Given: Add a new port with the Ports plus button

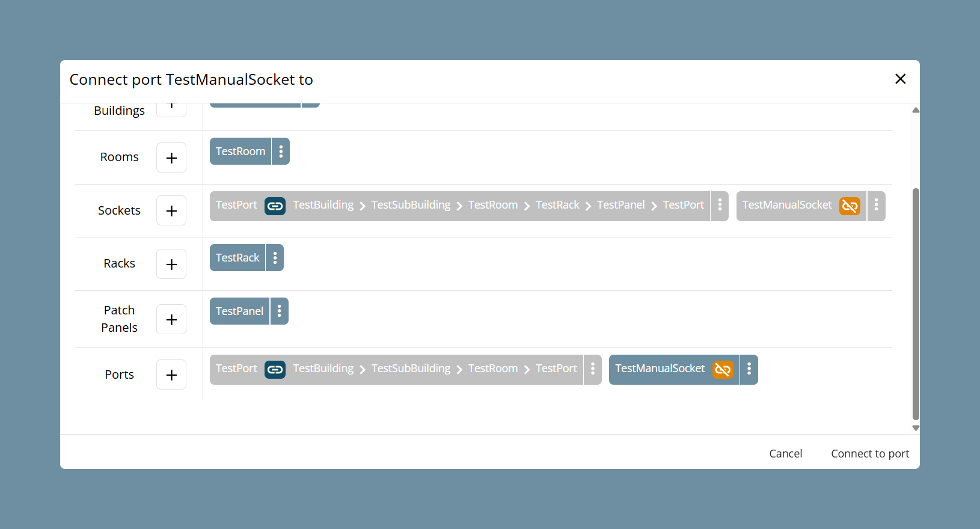Looking at the screenshot, I should pos(171,375).
